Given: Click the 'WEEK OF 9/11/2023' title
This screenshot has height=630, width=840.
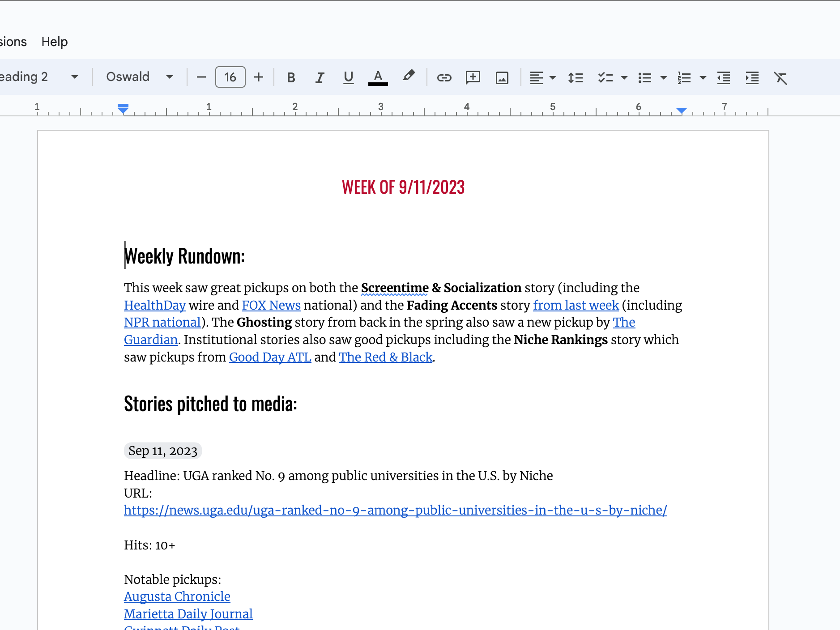Looking at the screenshot, I should pos(403,187).
